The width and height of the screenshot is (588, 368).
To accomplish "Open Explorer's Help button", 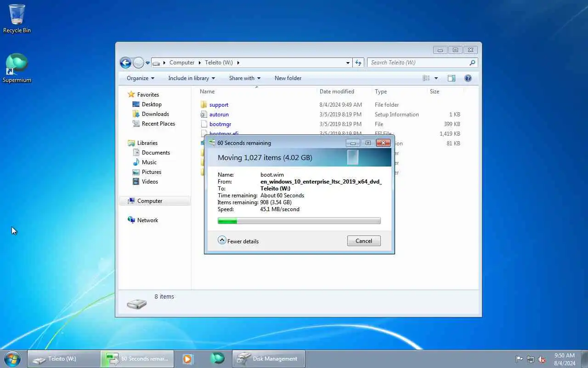I will click(468, 78).
